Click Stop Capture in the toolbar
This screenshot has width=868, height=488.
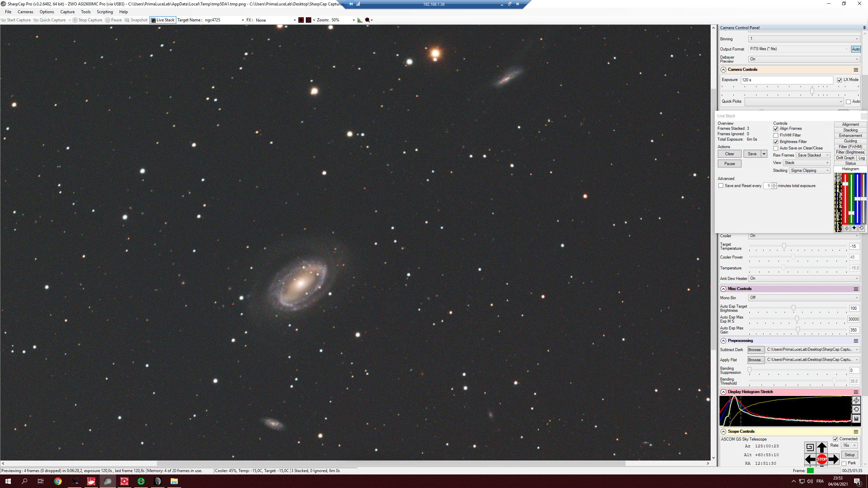[x=87, y=20]
